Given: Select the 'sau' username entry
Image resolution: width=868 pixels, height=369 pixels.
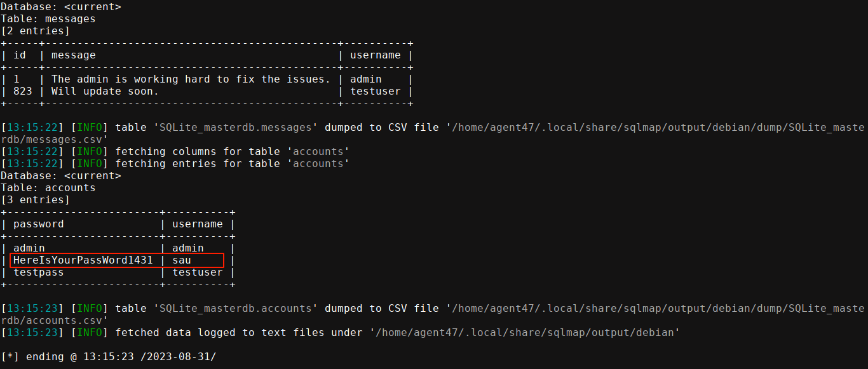Looking at the screenshot, I should coord(182,260).
